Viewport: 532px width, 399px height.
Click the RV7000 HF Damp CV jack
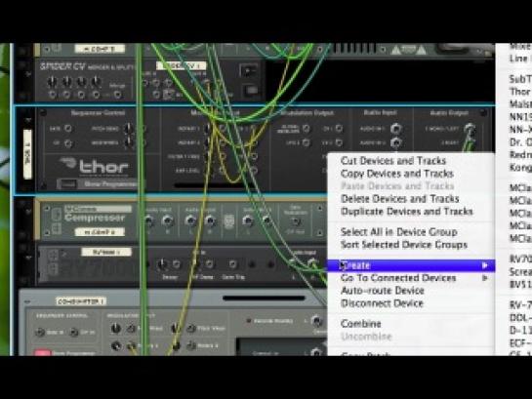209,264
